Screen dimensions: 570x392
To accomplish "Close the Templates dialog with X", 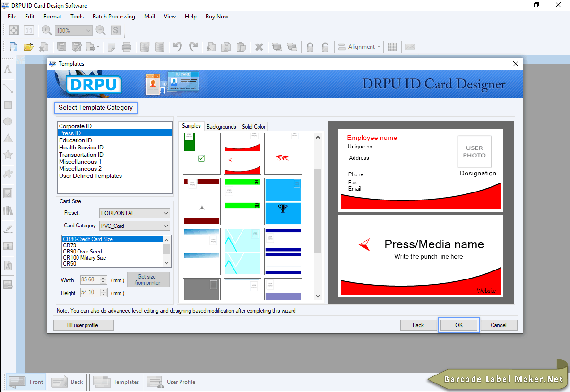I will pos(516,64).
